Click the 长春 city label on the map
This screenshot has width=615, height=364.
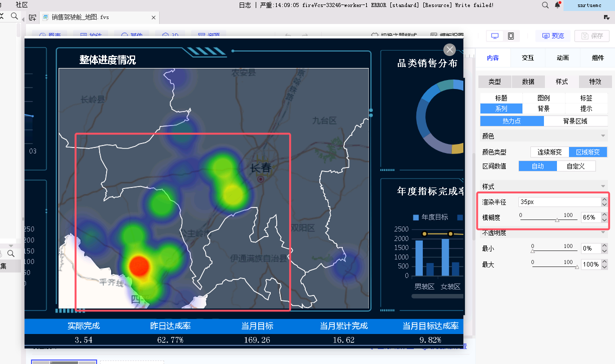click(x=261, y=168)
